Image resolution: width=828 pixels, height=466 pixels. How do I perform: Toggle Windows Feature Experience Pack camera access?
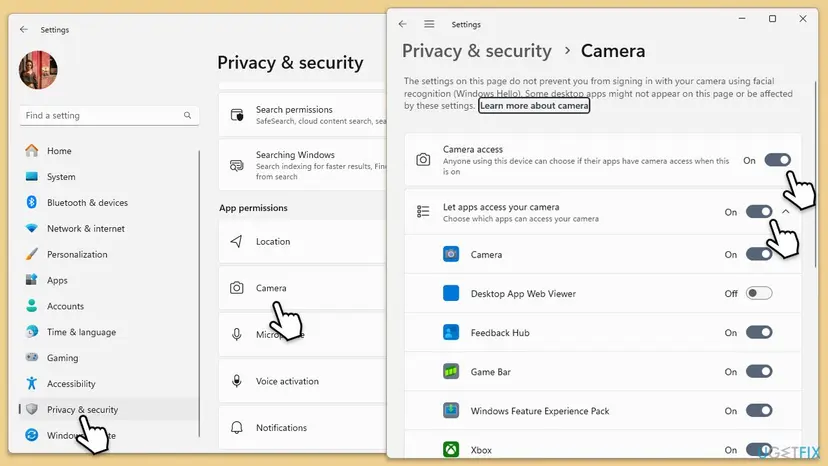(x=759, y=411)
